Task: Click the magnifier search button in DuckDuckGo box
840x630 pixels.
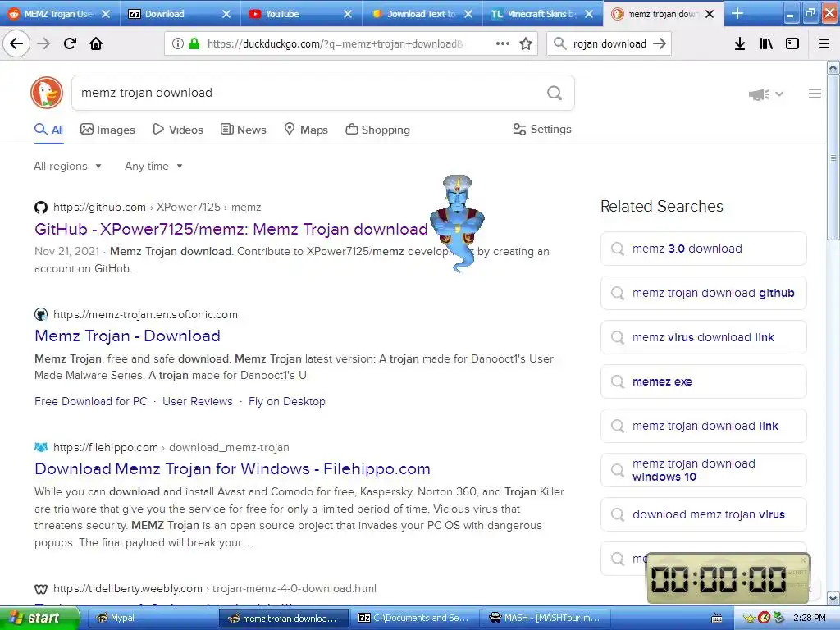Action: (x=555, y=94)
